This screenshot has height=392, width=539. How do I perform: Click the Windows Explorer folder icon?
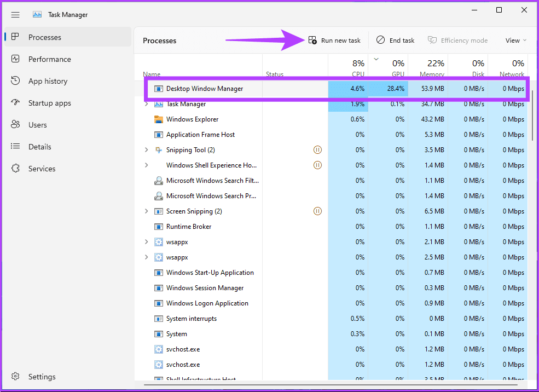point(159,119)
